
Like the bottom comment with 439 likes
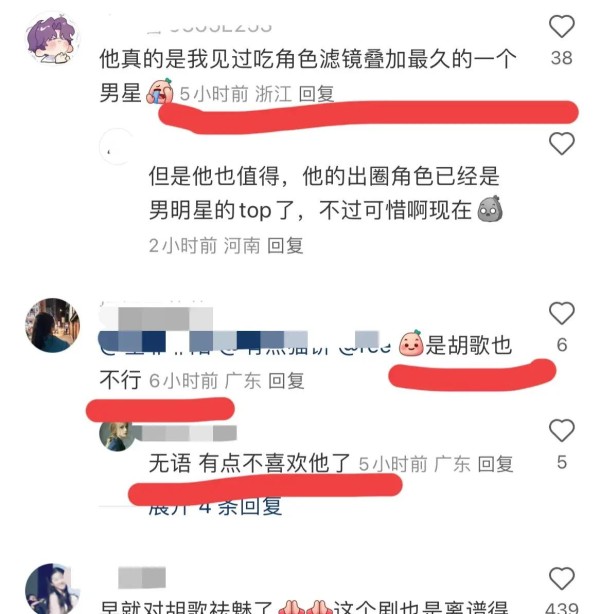[x=562, y=578]
